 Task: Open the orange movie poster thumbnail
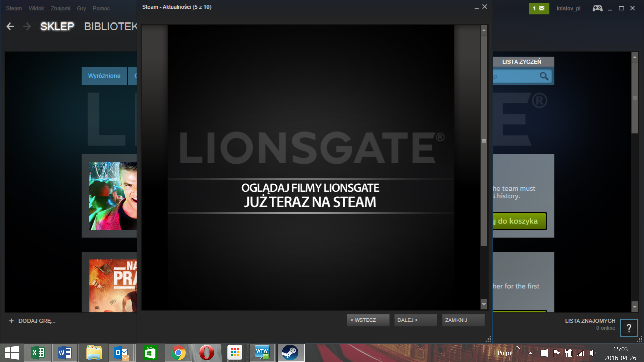click(113, 285)
